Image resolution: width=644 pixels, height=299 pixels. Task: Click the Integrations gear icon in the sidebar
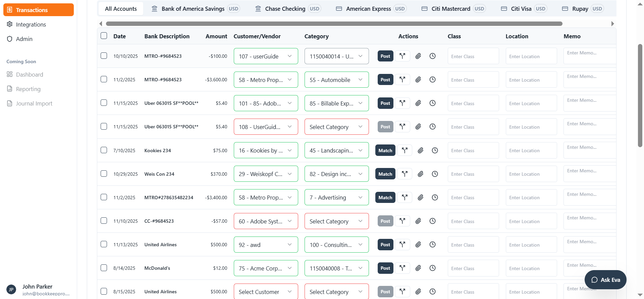coord(10,25)
